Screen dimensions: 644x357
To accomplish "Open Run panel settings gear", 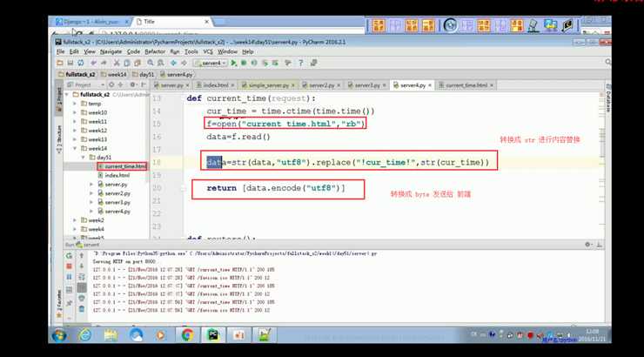I will pyautogui.click(x=587, y=245).
